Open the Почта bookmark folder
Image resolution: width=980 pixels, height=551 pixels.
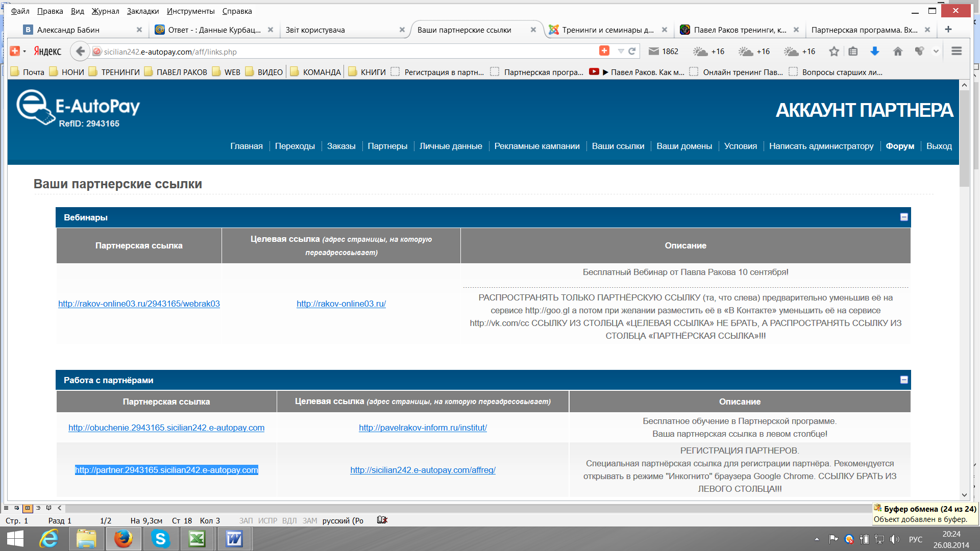click(28, 72)
